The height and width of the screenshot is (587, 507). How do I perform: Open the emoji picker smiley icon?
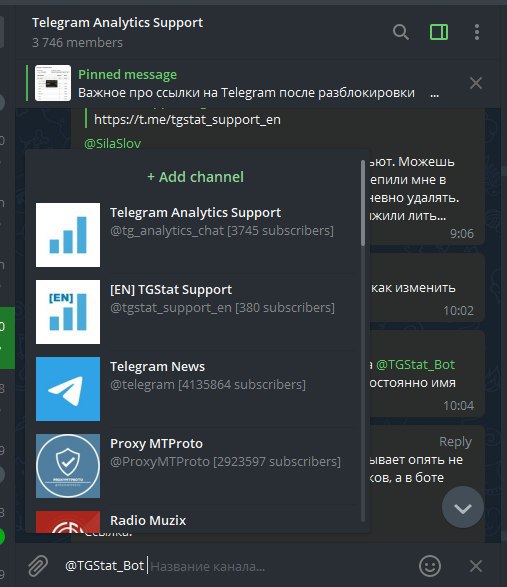[x=429, y=566]
